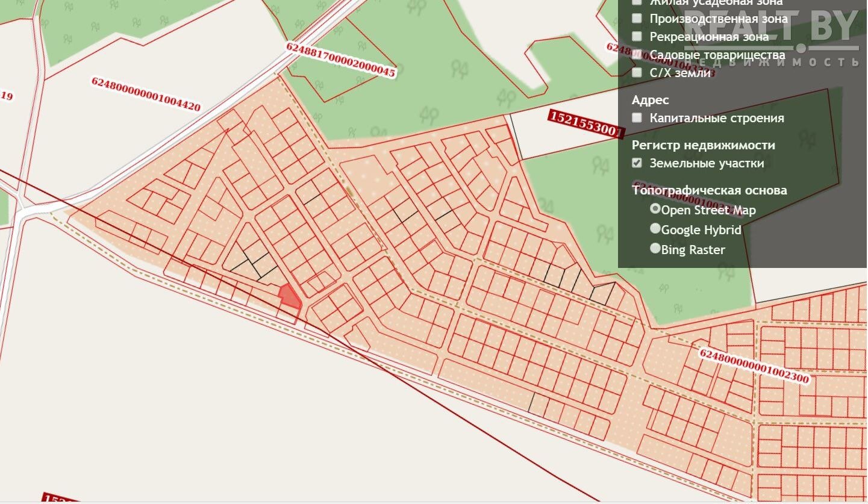Click cadastral label 624881700002000045
The image size is (868, 504).
(x=340, y=60)
